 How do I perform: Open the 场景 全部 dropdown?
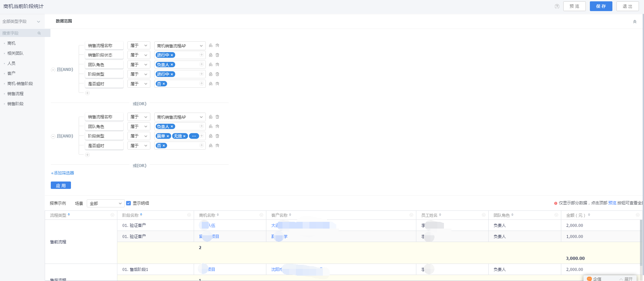(x=106, y=203)
